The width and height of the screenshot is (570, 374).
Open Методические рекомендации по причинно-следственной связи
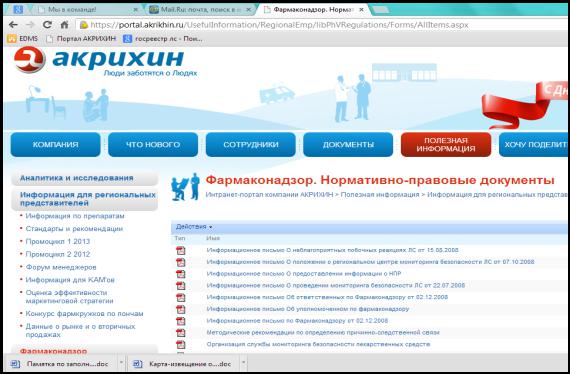click(x=323, y=332)
